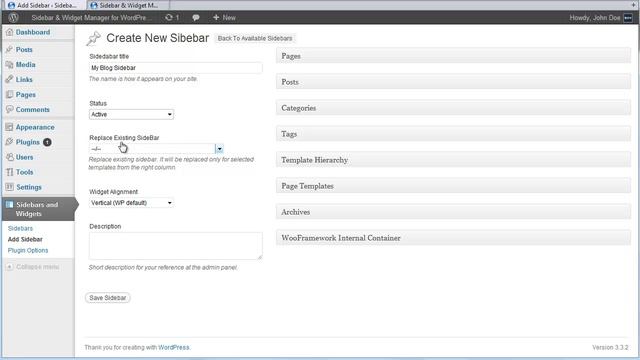Image resolution: width=640 pixels, height=360 pixels.
Task: Click the WordPress logo in admin bar
Action: point(13,18)
